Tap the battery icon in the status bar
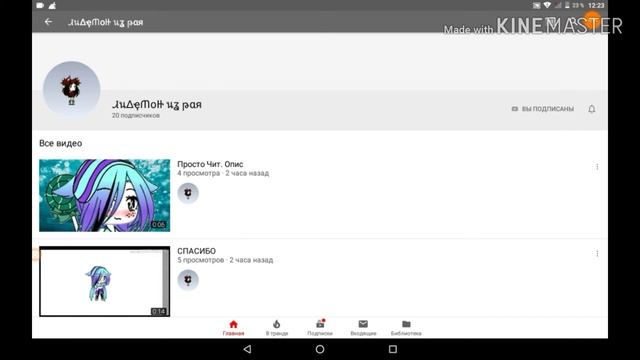 [x=567, y=5]
